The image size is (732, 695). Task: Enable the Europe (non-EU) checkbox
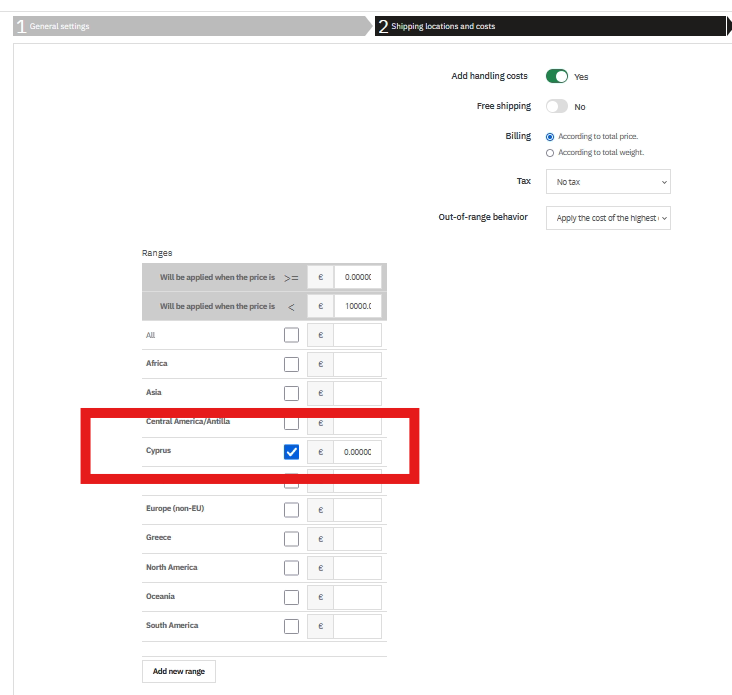pos(292,510)
